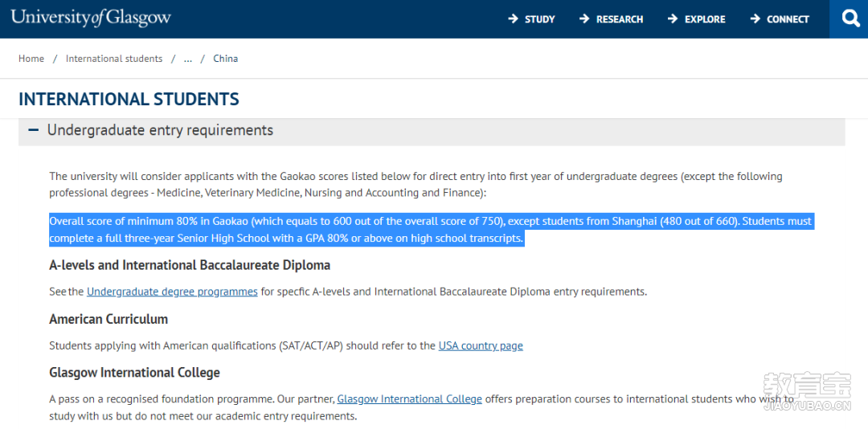Open the CONNECT menu
Image resolution: width=868 pixels, height=429 pixels.
point(788,19)
